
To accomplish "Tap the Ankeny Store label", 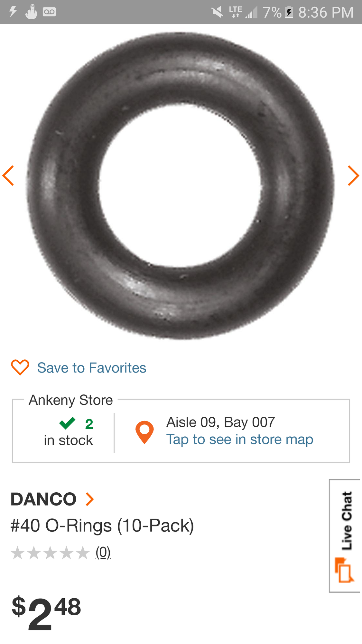I will [71, 400].
